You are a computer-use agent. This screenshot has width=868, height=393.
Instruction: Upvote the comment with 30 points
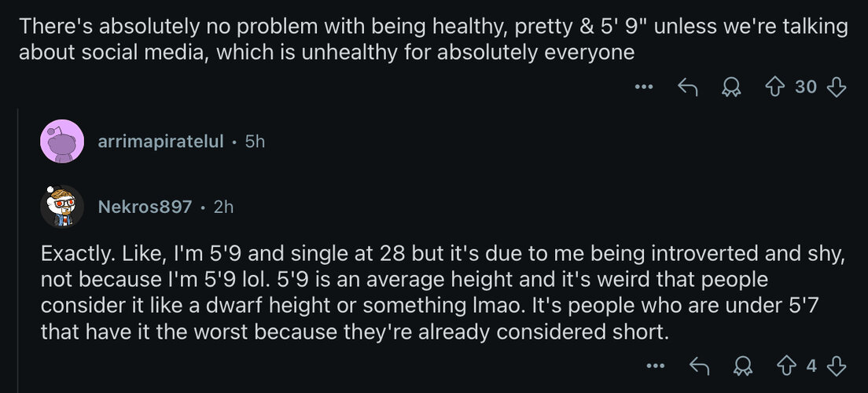[x=775, y=87]
